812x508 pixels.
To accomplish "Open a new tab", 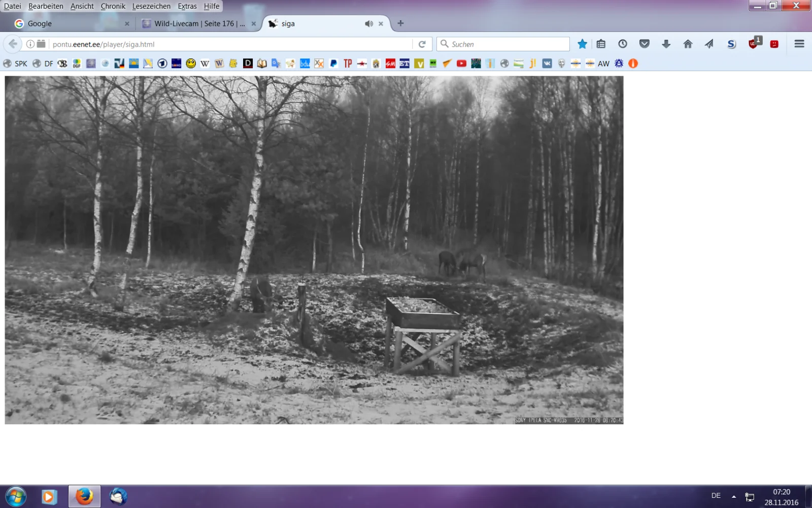I will tap(400, 23).
